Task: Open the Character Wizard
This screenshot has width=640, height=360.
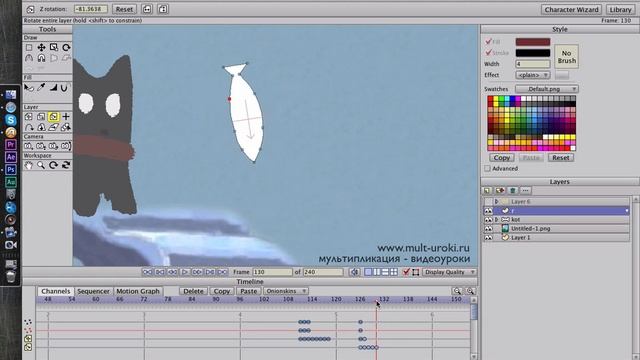Action: pos(571,9)
